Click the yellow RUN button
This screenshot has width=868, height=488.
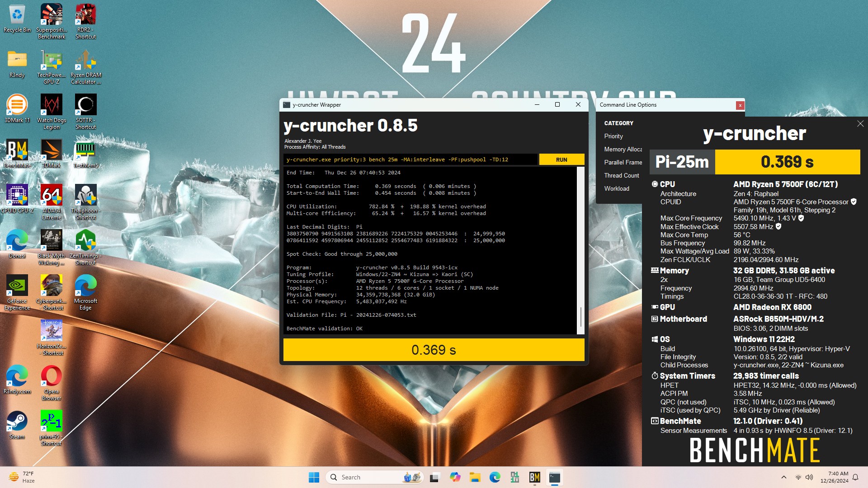coord(561,160)
